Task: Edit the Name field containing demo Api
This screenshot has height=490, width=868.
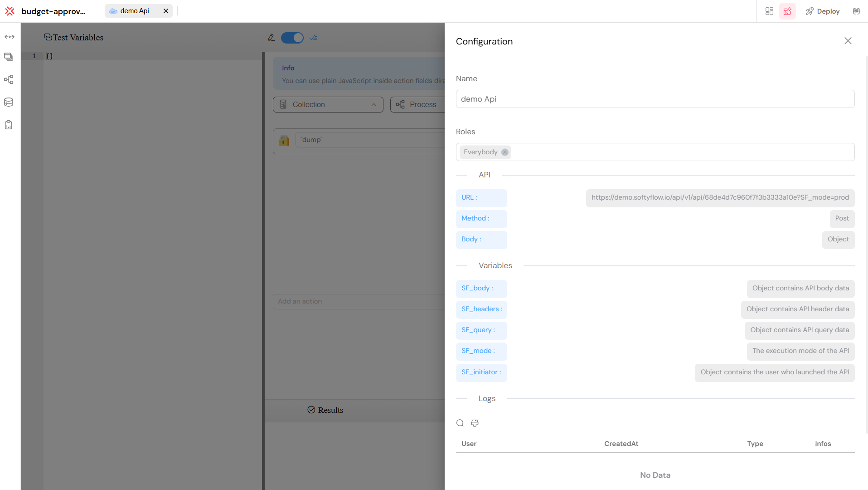Action: 655,98
